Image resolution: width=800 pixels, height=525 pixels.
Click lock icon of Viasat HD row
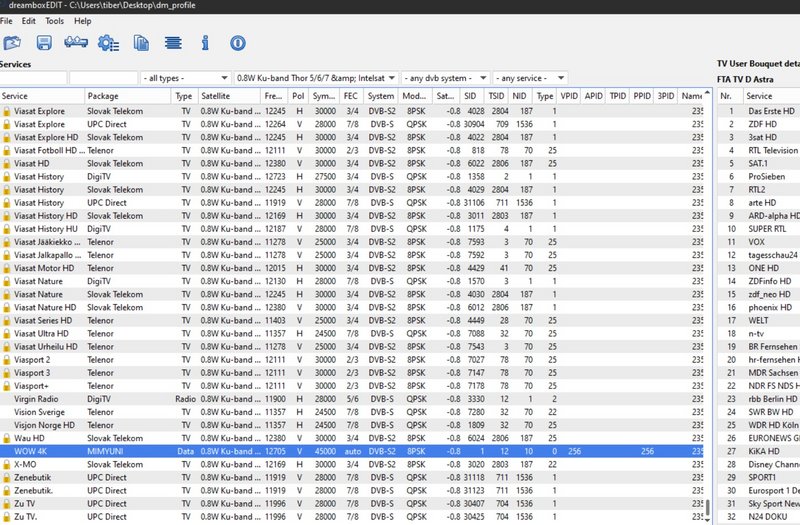[7, 164]
